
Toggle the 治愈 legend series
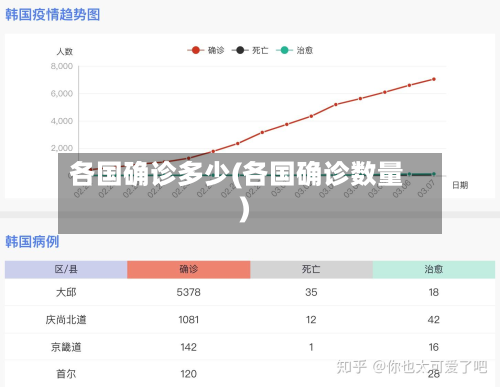[x=295, y=50]
